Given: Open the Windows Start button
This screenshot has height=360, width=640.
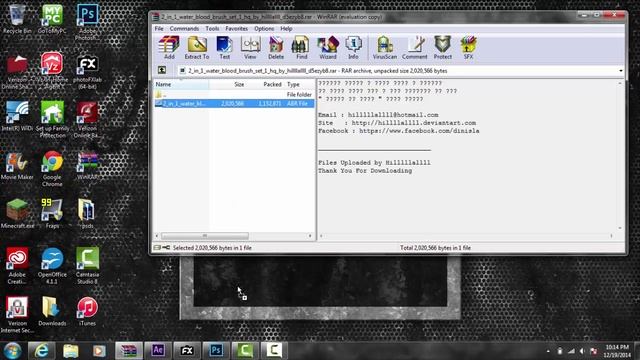Looking at the screenshot, I should 12,351.
